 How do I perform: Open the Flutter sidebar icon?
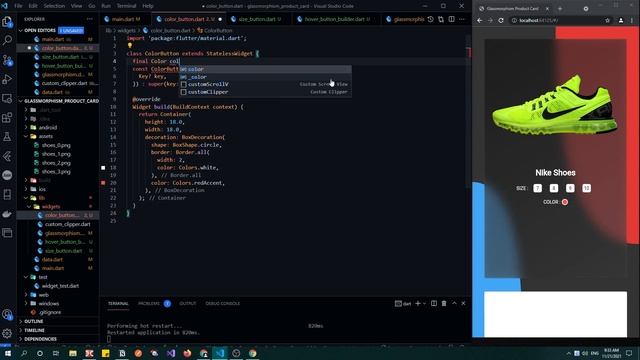point(7,156)
